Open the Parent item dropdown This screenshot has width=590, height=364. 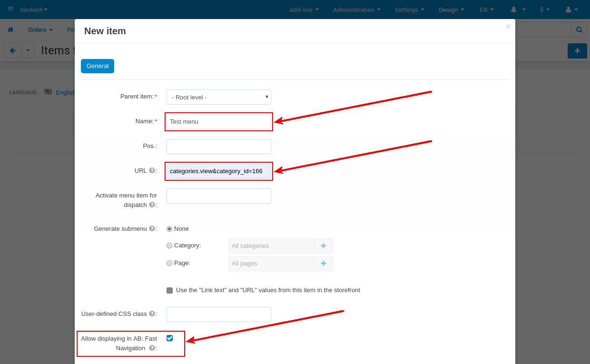point(219,97)
